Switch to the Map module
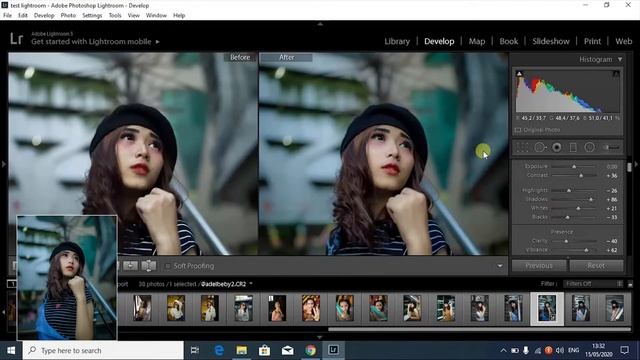 pos(477,41)
